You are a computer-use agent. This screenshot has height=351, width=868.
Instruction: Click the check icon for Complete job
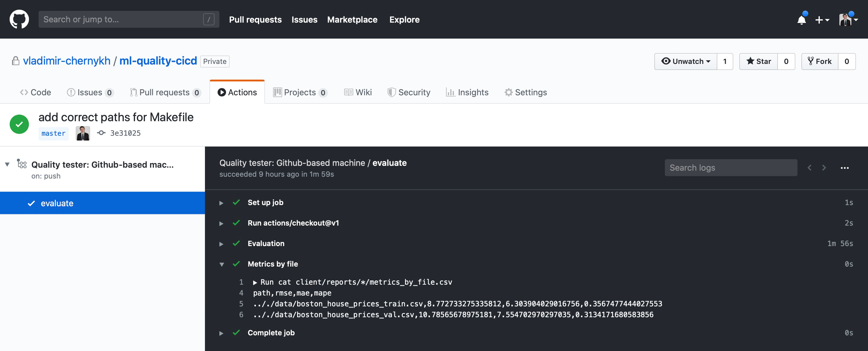pyautogui.click(x=236, y=333)
